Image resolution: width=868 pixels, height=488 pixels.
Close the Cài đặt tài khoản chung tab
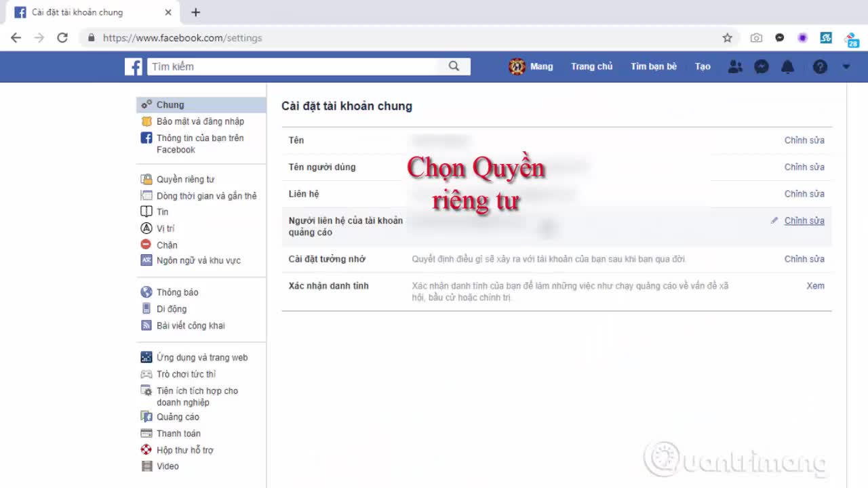pyautogui.click(x=168, y=12)
